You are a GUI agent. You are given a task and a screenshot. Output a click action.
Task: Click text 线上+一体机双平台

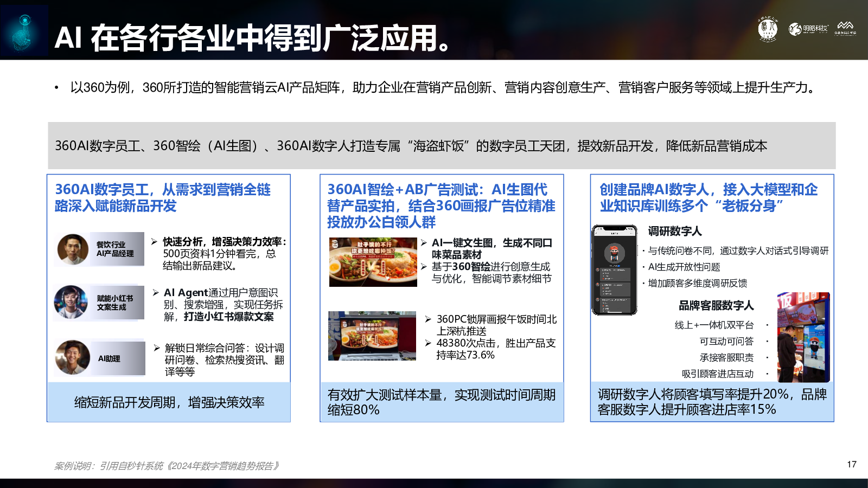tap(714, 325)
